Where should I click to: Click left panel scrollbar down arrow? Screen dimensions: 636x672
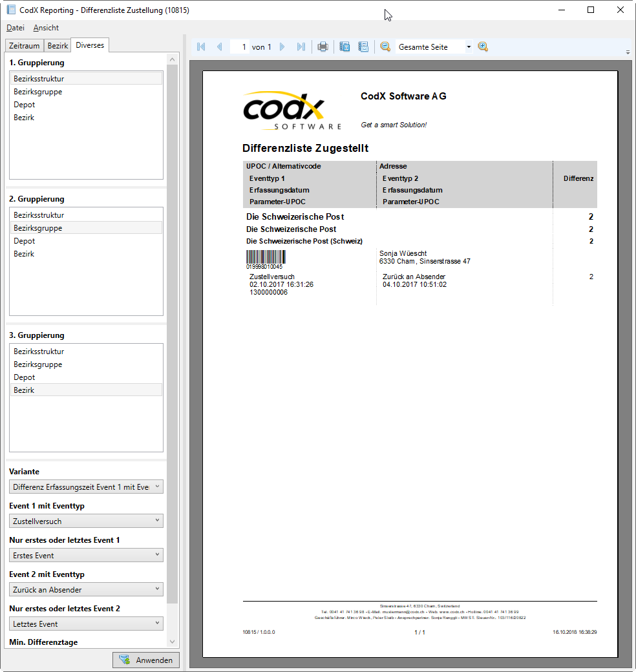pos(172,642)
